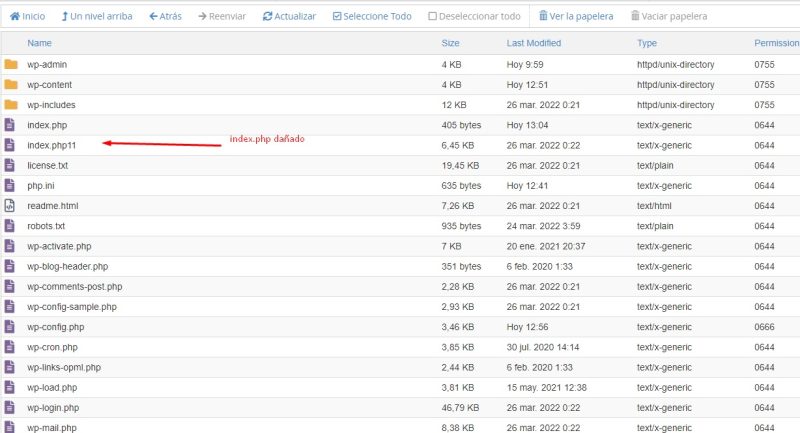Click the wp-includes folder icon
800x433 pixels.
pyautogui.click(x=11, y=105)
